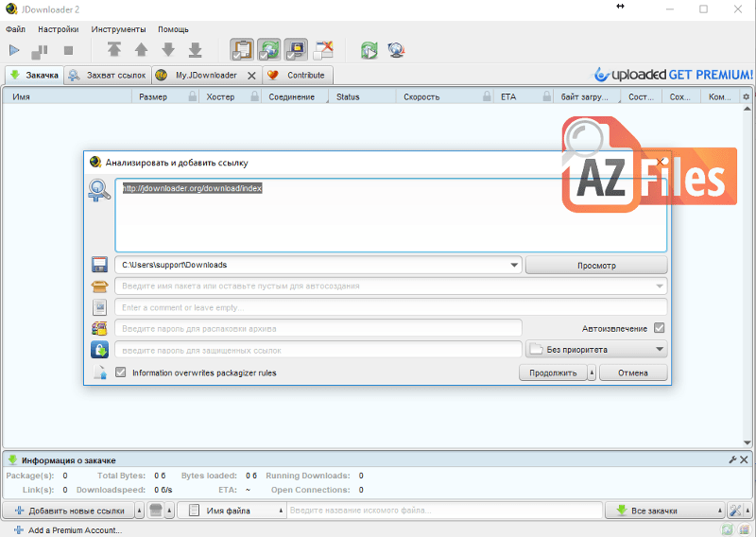This screenshot has height=537, width=756.
Task: Open download info panel wrench settings
Action: pyautogui.click(x=732, y=459)
